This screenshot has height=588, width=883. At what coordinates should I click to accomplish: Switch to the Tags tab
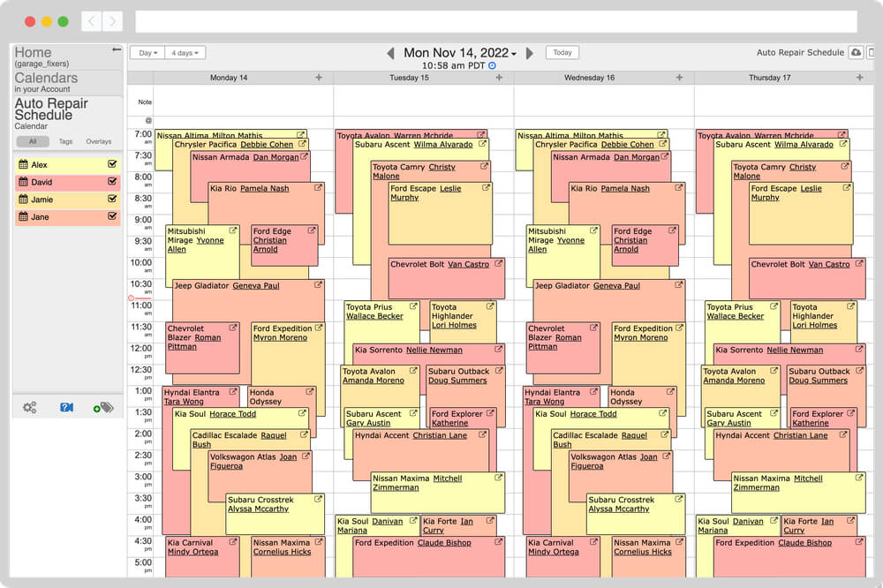[x=64, y=141]
